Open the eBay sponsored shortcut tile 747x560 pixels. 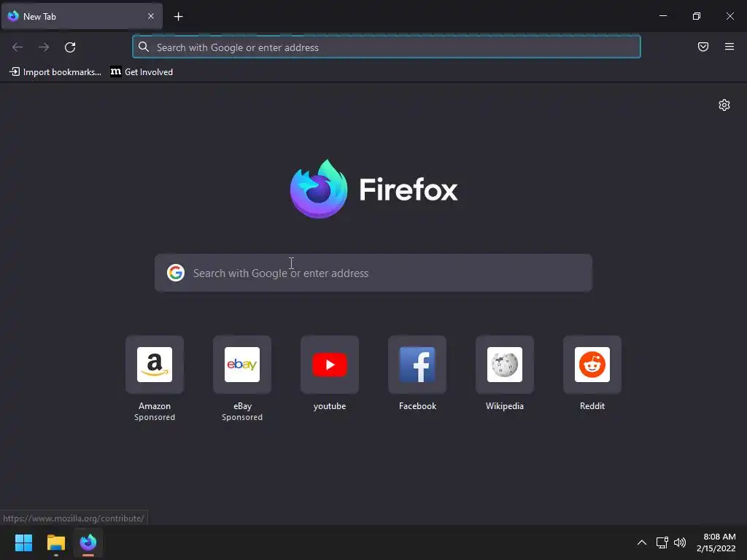pyautogui.click(x=242, y=365)
